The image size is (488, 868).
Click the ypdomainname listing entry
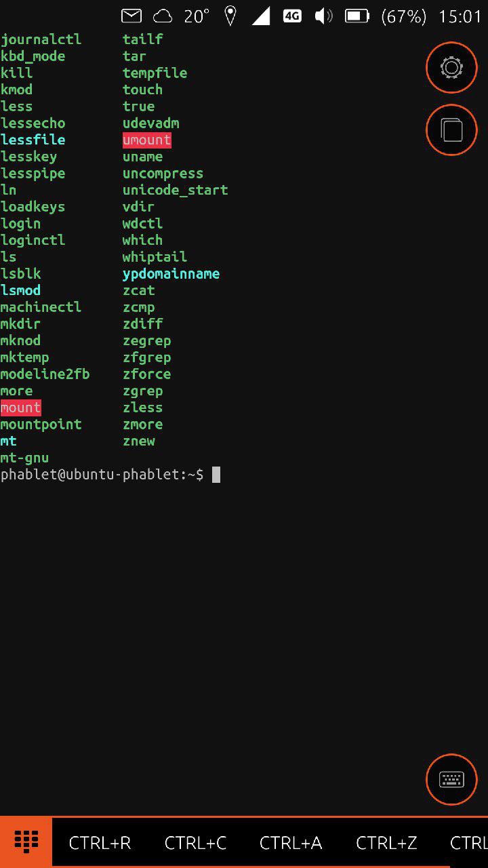pyautogui.click(x=171, y=274)
